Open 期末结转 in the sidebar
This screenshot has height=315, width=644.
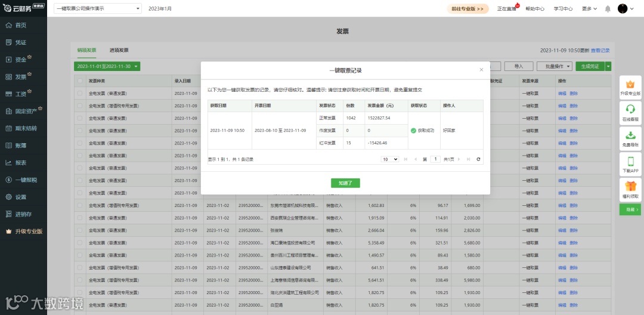26,128
